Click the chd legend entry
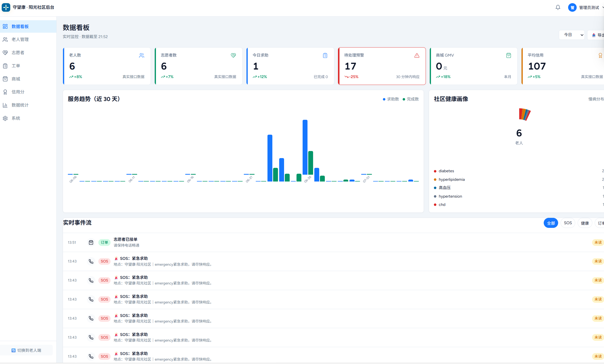 pos(440,205)
